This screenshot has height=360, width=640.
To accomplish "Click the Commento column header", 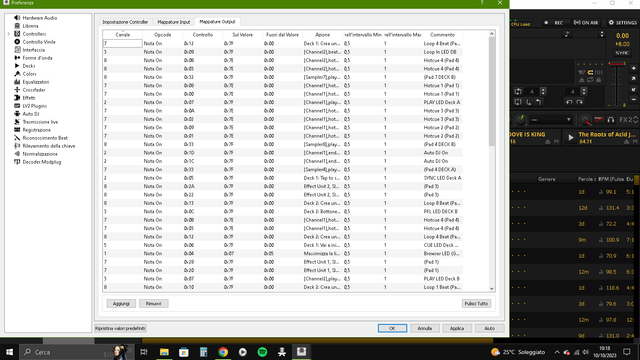I will 442,35.
